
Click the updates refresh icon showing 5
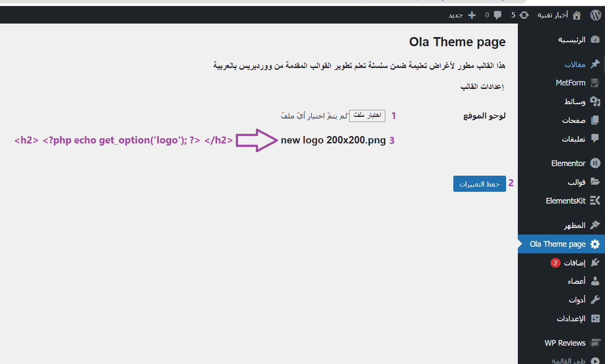click(x=524, y=15)
